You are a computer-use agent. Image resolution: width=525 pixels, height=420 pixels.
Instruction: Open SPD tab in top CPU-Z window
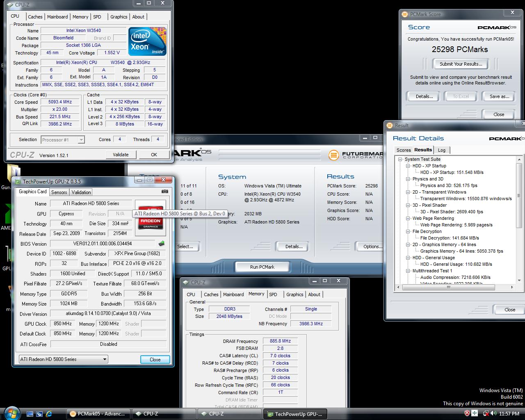click(97, 17)
